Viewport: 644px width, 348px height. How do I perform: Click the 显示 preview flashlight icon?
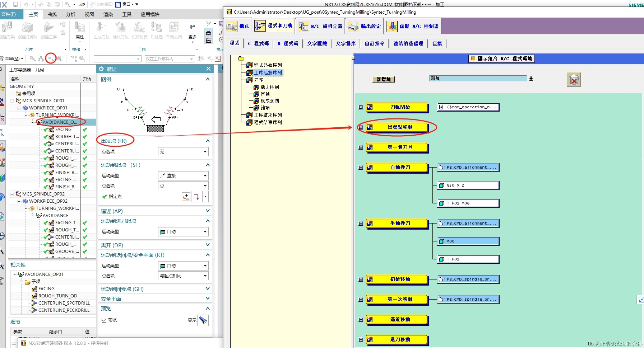click(x=203, y=320)
